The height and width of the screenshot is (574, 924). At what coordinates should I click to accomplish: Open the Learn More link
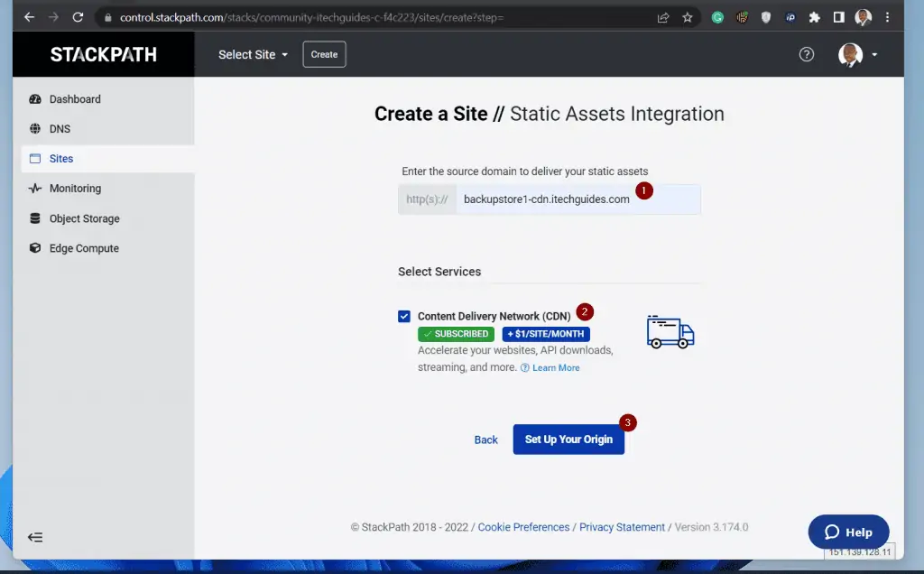pos(556,367)
